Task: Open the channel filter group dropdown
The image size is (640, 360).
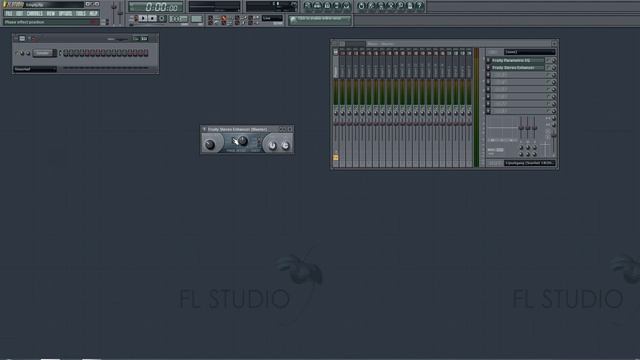Action: pyautogui.click(x=35, y=69)
